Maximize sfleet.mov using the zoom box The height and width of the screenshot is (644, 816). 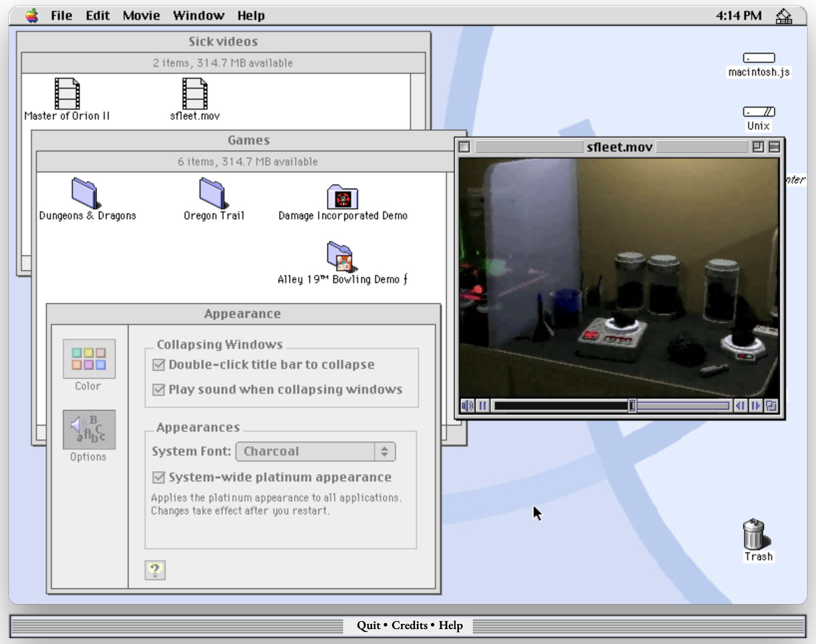[759, 147]
